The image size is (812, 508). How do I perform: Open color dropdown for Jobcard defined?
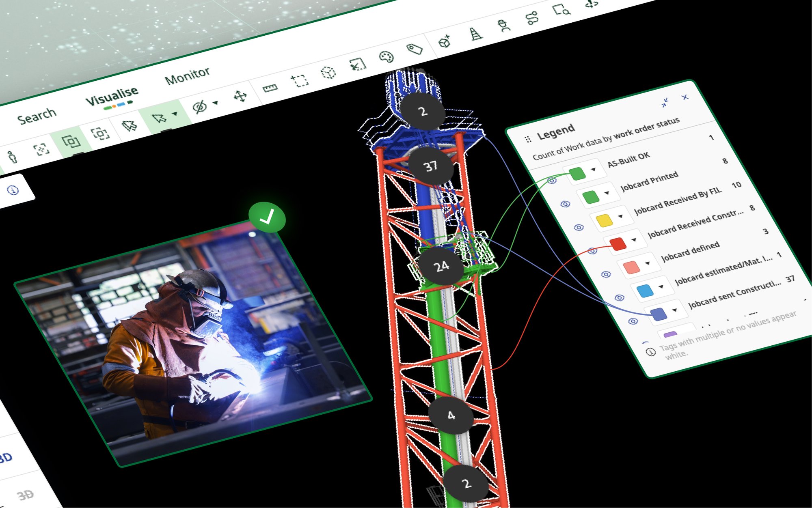tap(647, 263)
